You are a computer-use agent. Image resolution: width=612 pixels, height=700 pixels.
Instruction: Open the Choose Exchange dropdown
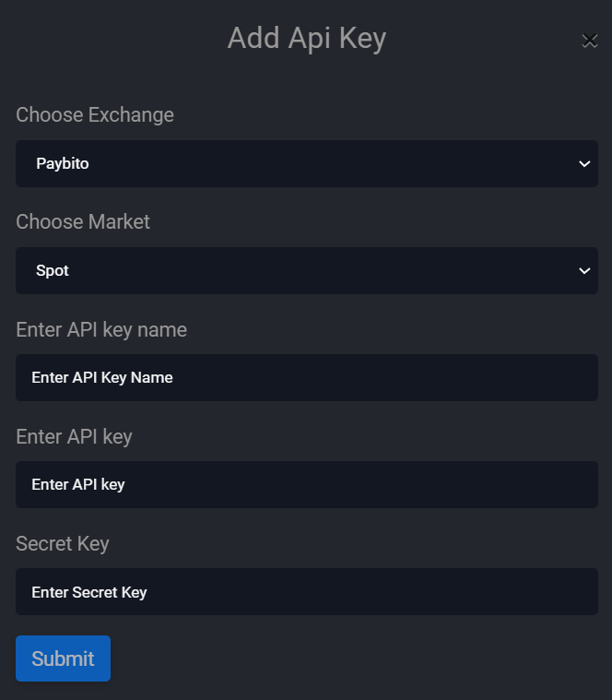pyautogui.click(x=306, y=164)
